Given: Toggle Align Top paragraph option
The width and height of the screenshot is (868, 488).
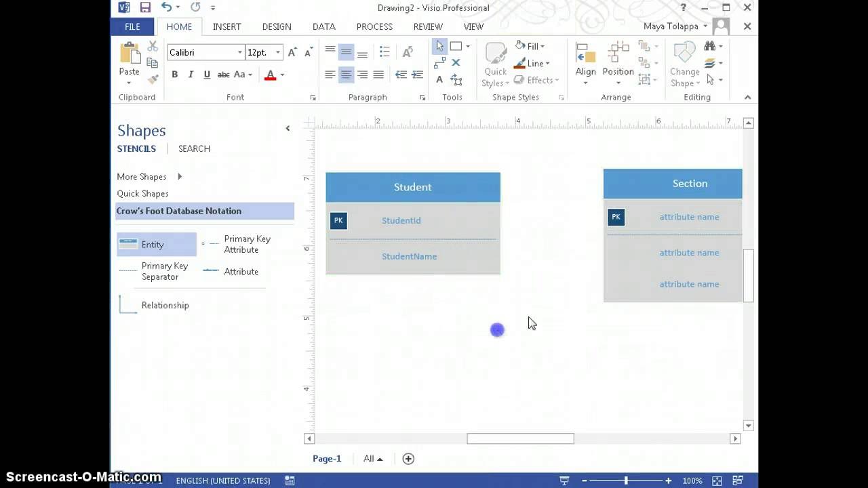Looking at the screenshot, I should [330, 52].
